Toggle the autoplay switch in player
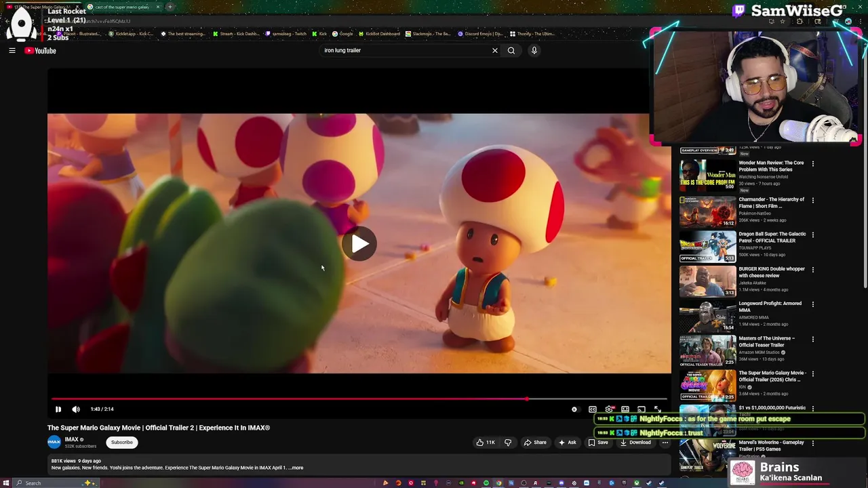The height and width of the screenshot is (488, 868). pyautogui.click(x=575, y=409)
